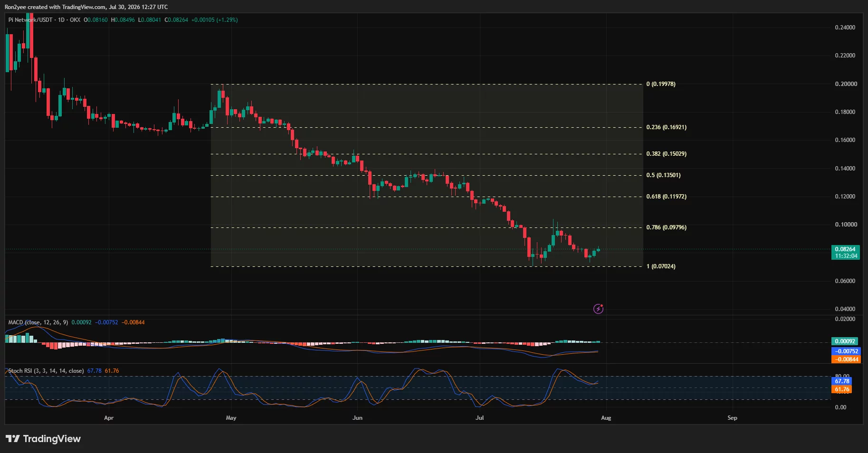Click the Stoch RSI (3, 3, 14, 14, close) label
The width and height of the screenshot is (868, 453).
coord(46,371)
